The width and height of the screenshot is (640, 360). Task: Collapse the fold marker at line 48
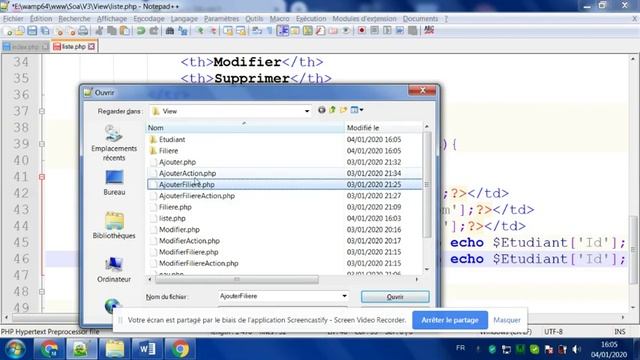point(42,292)
